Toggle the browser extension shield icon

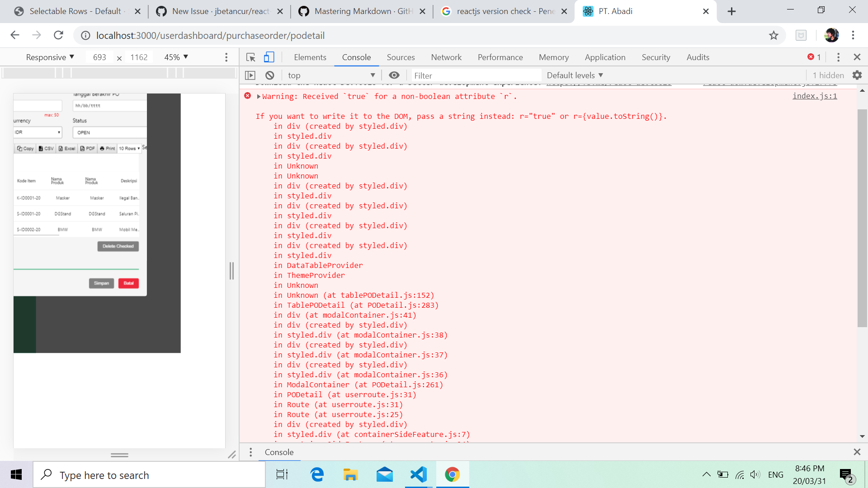point(802,35)
